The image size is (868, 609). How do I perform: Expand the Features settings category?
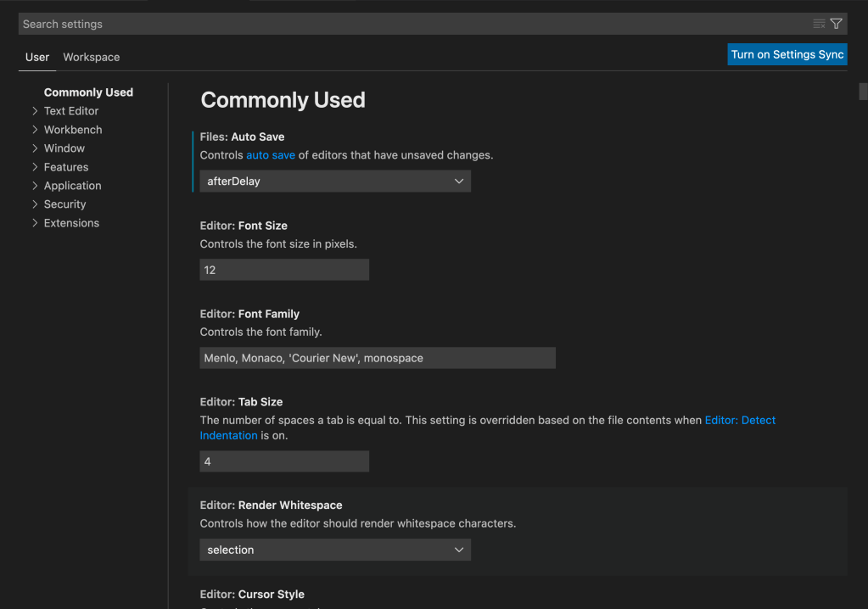66,167
